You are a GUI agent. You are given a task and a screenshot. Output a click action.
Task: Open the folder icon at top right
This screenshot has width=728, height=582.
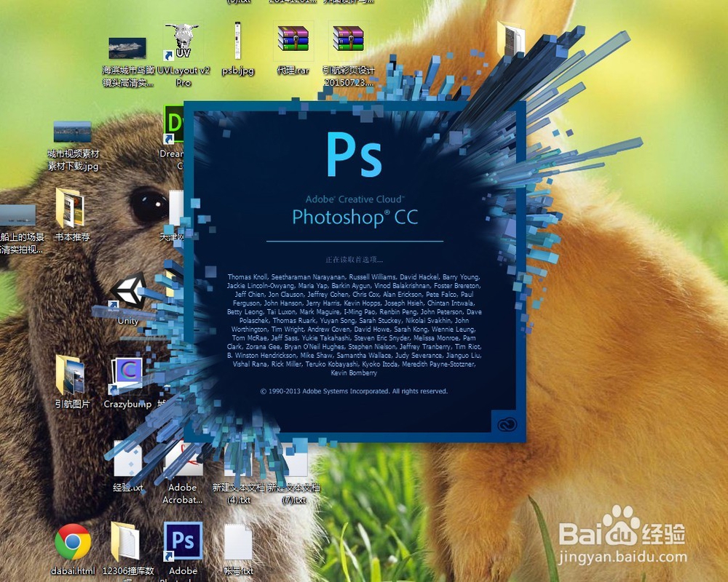(511, 38)
